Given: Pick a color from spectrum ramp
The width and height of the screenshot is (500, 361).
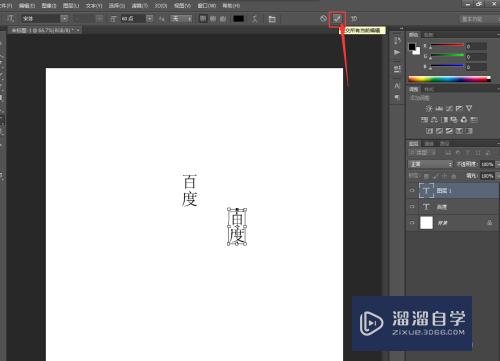Looking at the screenshot, I should pyautogui.click(x=449, y=79).
